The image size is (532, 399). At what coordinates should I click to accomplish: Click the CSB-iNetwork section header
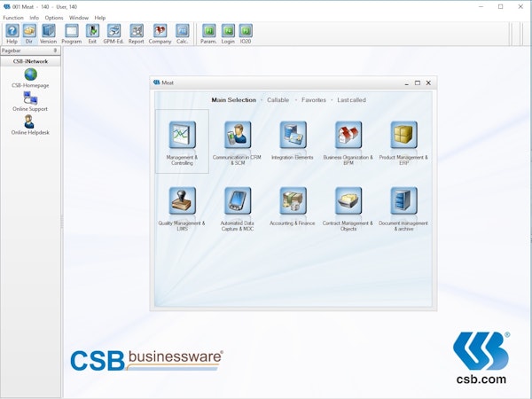point(30,61)
